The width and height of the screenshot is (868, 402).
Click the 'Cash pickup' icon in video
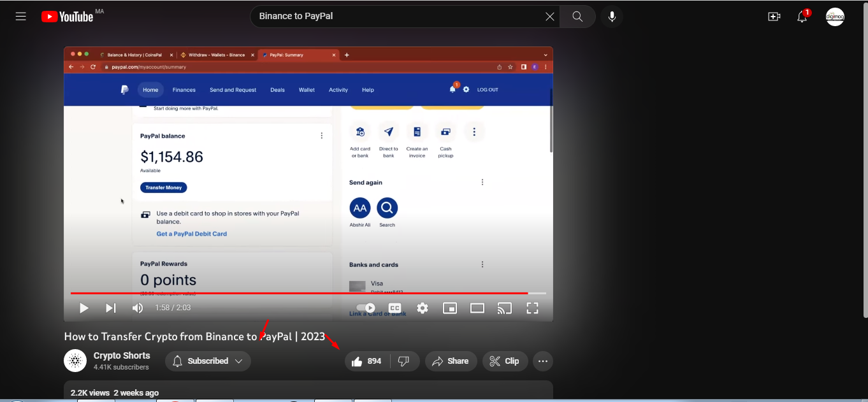coord(445,132)
